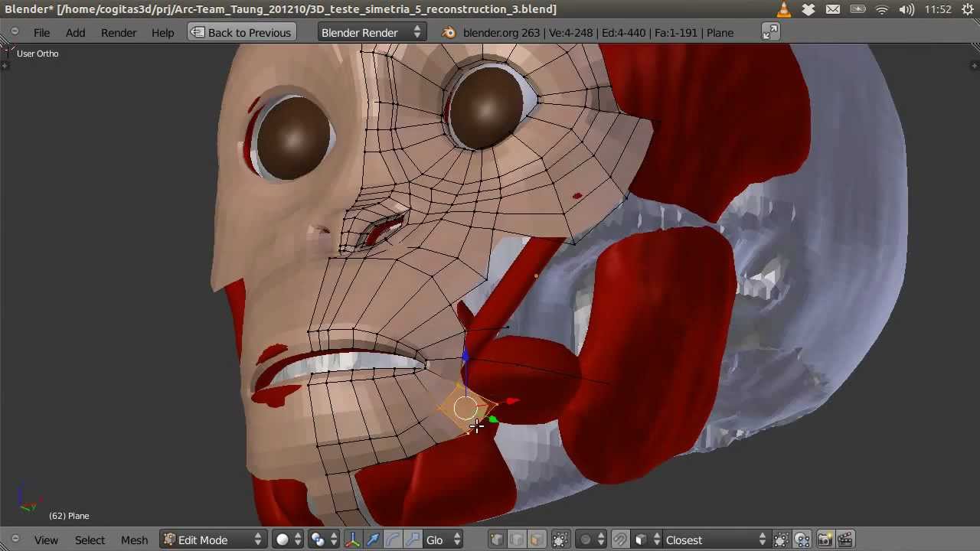The image size is (980, 551).
Task: Open the sound volume indicator
Action: click(x=906, y=9)
